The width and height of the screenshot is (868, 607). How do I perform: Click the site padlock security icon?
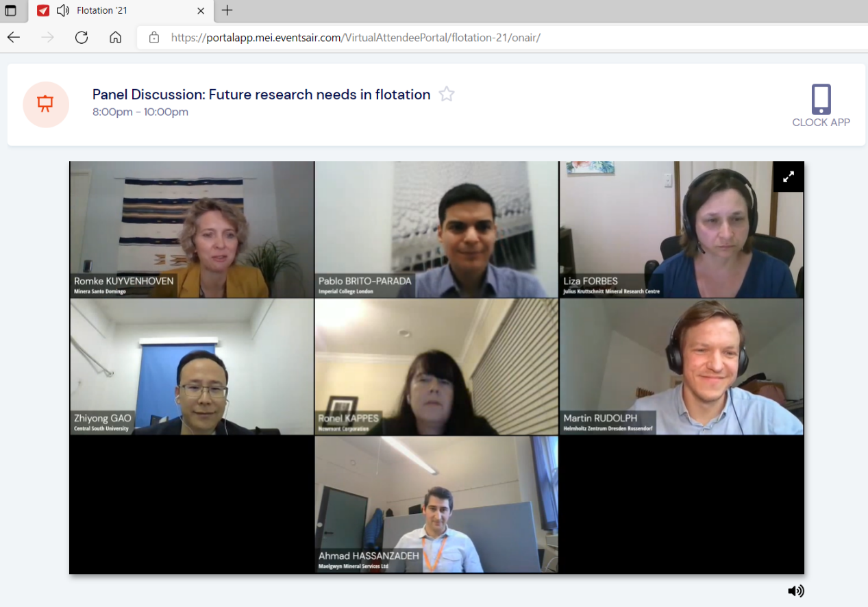coord(154,37)
